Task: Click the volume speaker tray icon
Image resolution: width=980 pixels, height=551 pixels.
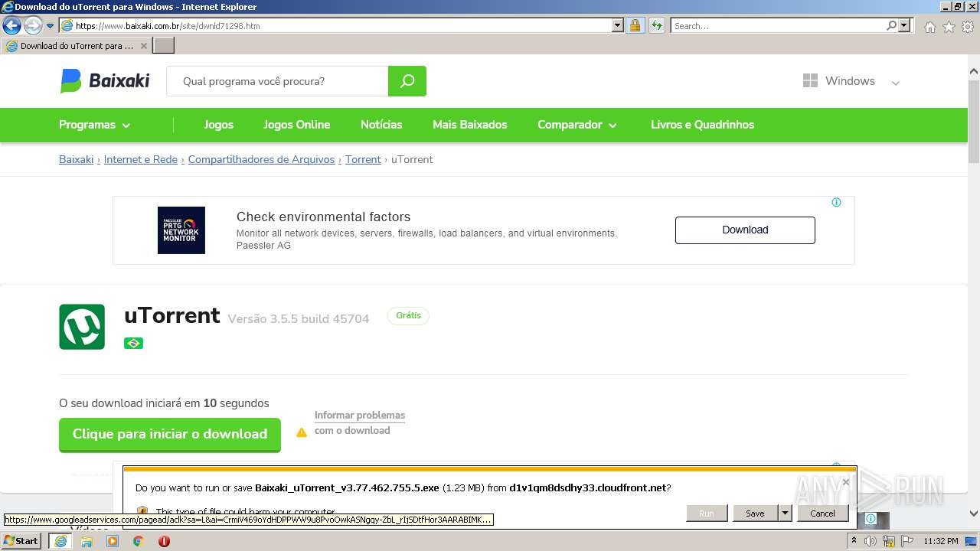Action: click(871, 541)
